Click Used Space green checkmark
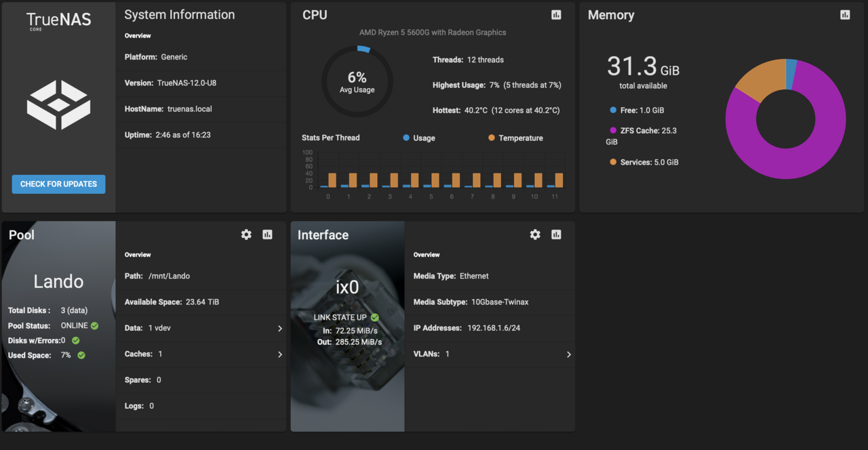The image size is (868, 450). tap(81, 355)
